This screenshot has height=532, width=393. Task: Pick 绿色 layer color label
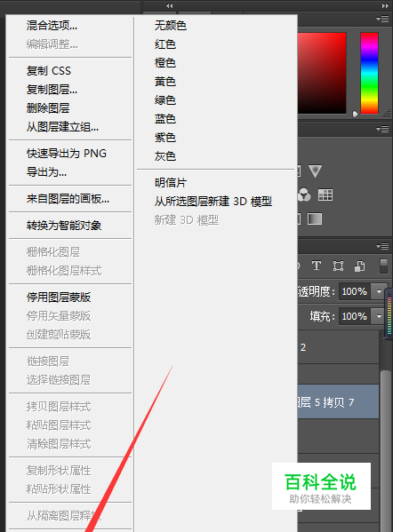pyautogui.click(x=165, y=100)
